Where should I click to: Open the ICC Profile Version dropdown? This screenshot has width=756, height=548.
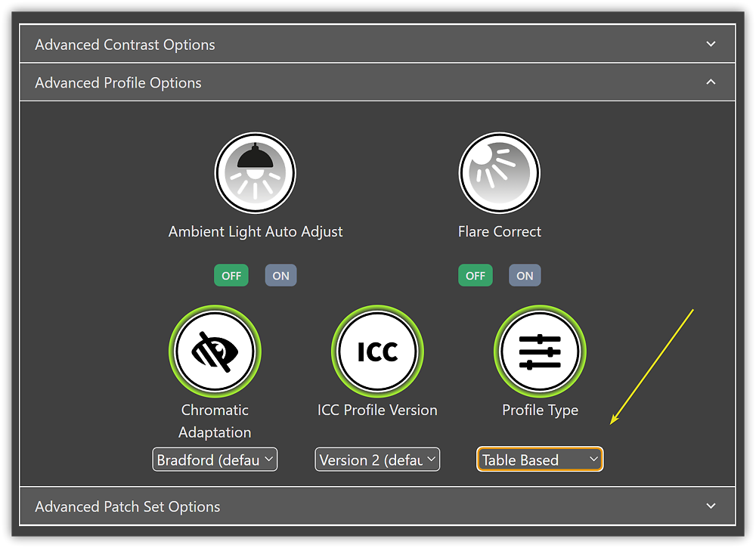pos(377,459)
